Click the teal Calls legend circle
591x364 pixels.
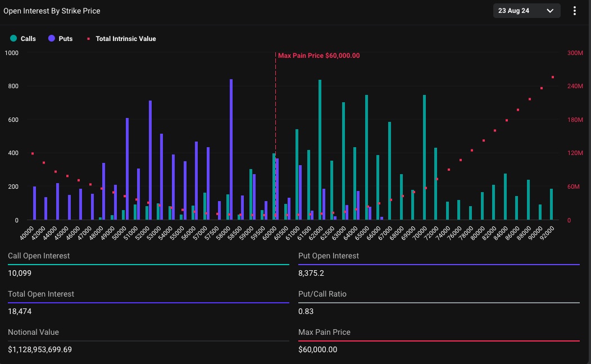tap(13, 39)
